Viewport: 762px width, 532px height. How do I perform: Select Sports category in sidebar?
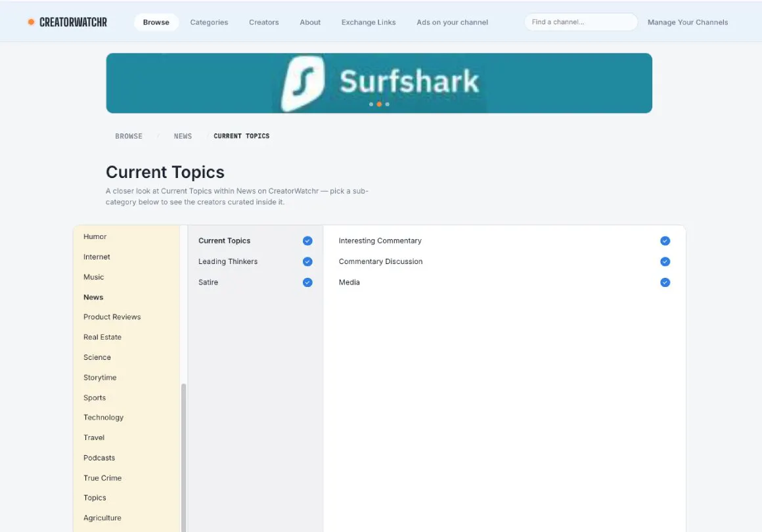pos(95,397)
